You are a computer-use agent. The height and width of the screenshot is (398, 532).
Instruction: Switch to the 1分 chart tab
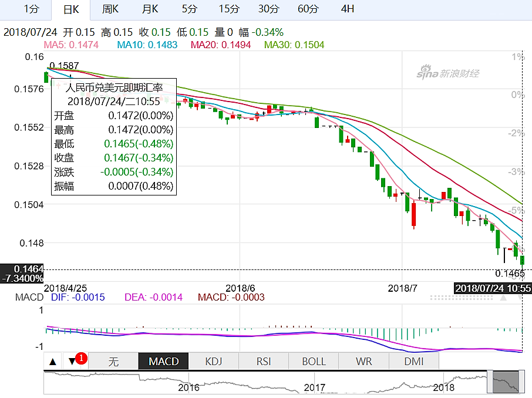pos(31,9)
